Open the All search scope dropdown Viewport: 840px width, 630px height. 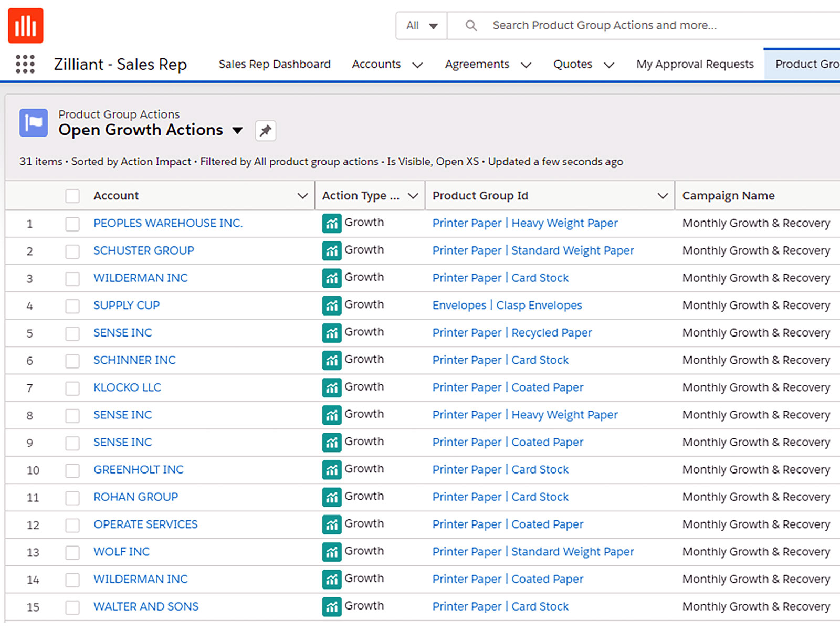point(422,25)
